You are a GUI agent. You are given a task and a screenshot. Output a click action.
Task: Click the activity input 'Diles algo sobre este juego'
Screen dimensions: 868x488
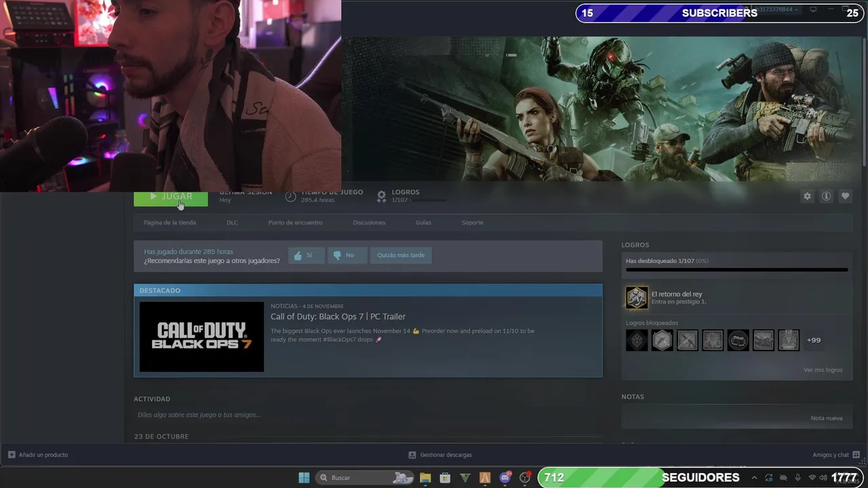coord(199,415)
